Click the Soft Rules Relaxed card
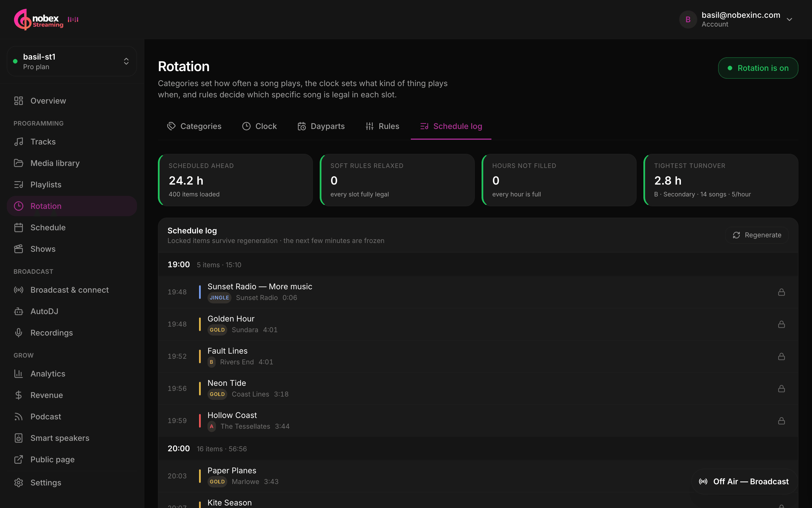The width and height of the screenshot is (812, 508). (397, 180)
